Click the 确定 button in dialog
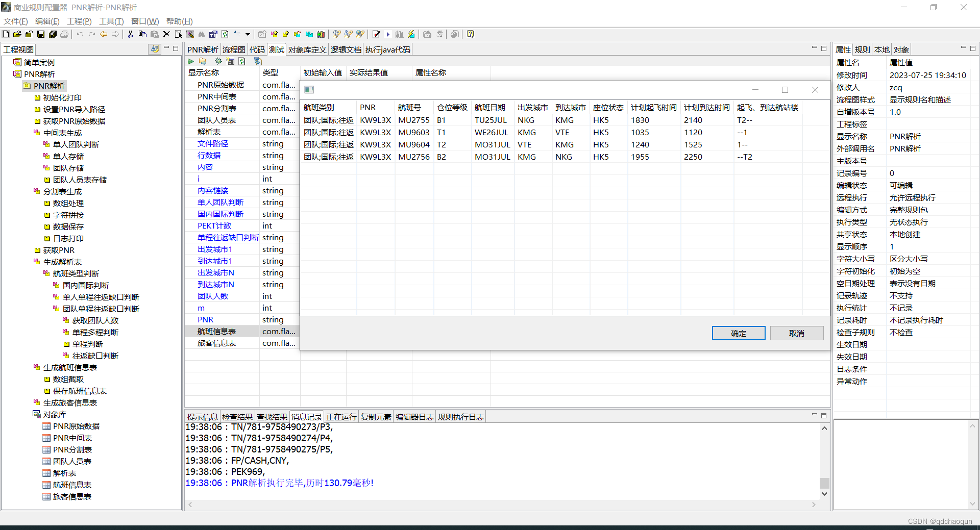The image size is (980, 530). (739, 333)
